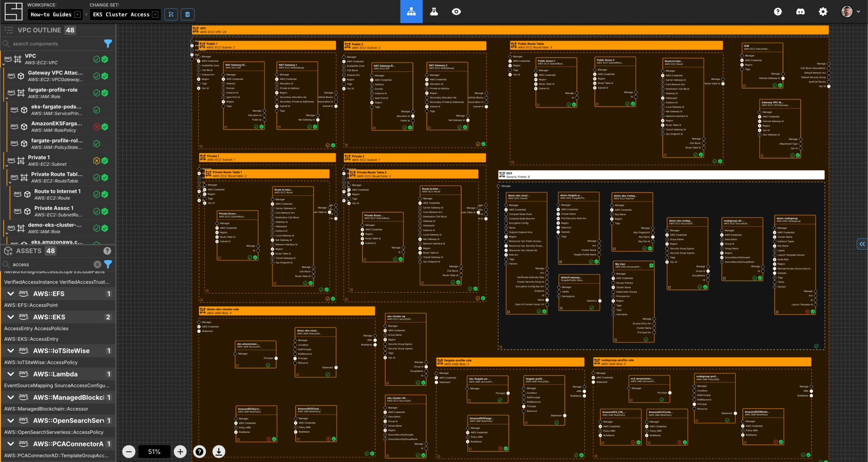
Task: Select the VPC row in outline
Action: (x=58, y=59)
